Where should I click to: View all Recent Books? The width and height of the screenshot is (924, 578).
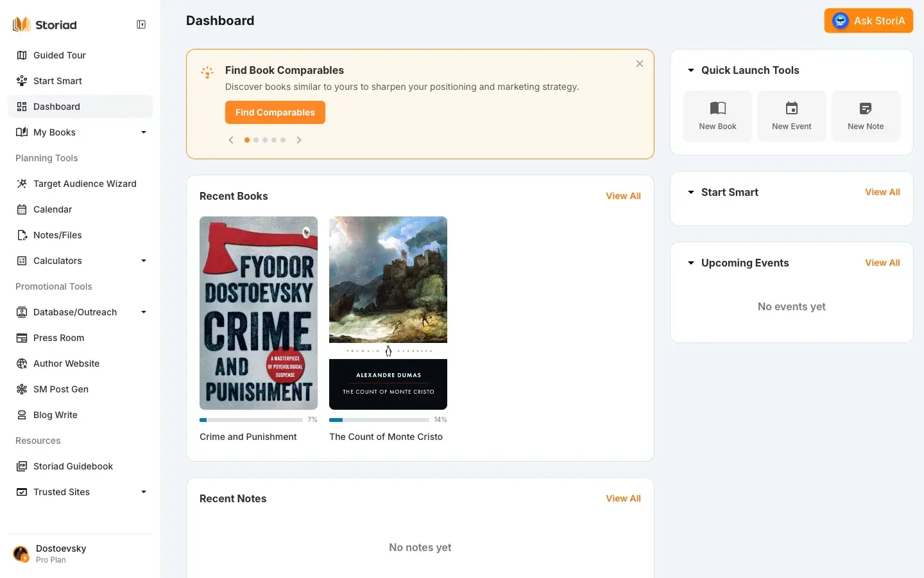(x=623, y=196)
